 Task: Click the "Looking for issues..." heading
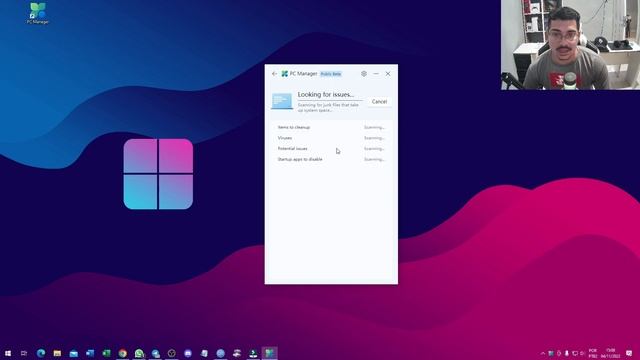pos(326,94)
